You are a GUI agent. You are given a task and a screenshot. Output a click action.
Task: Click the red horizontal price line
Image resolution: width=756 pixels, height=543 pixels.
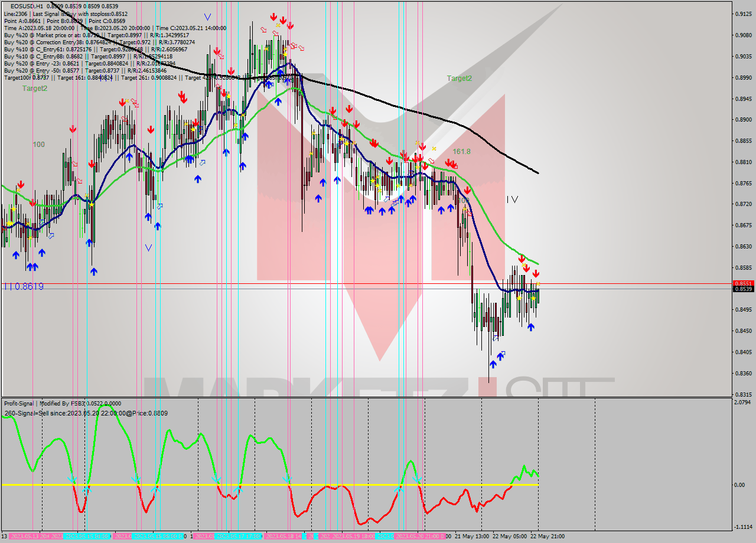point(366,283)
